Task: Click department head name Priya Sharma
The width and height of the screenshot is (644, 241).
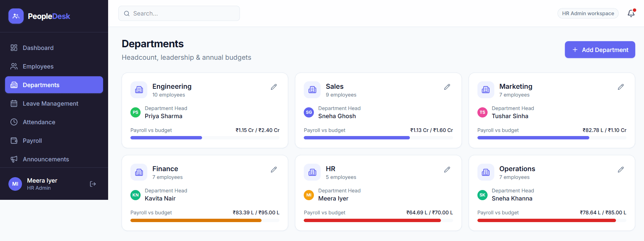Action: coord(164,116)
